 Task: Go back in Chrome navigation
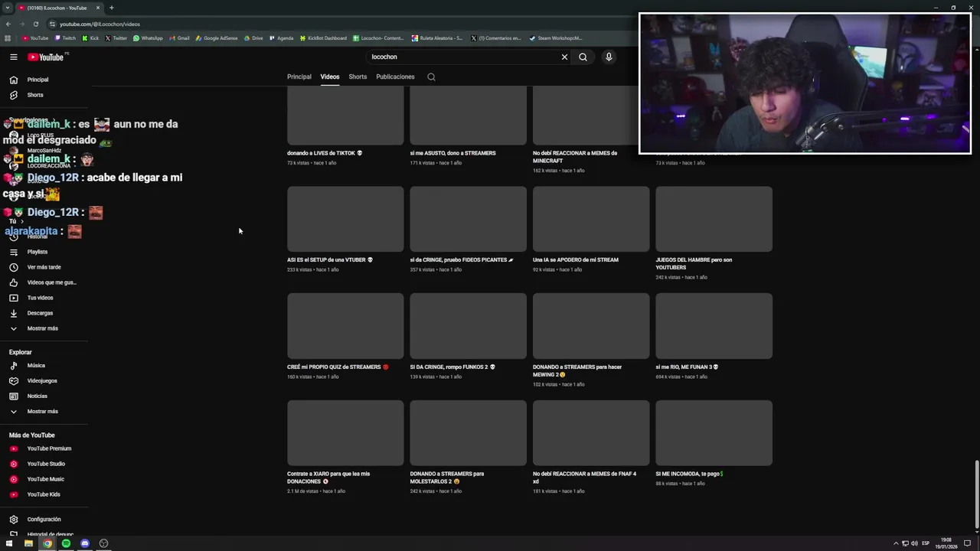tap(8, 24)
